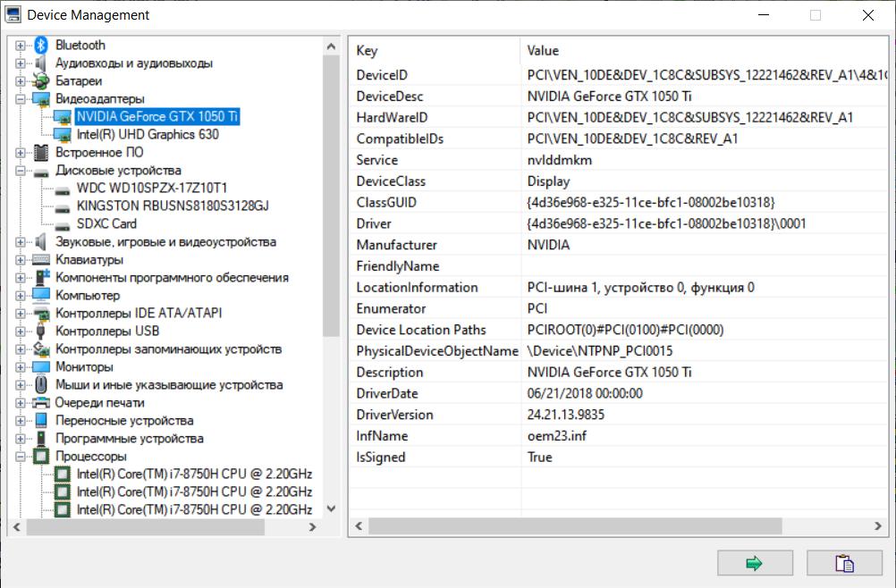Collapse the Видеоадаптеры node
This screenshot has width=896, height=588.
21,99
